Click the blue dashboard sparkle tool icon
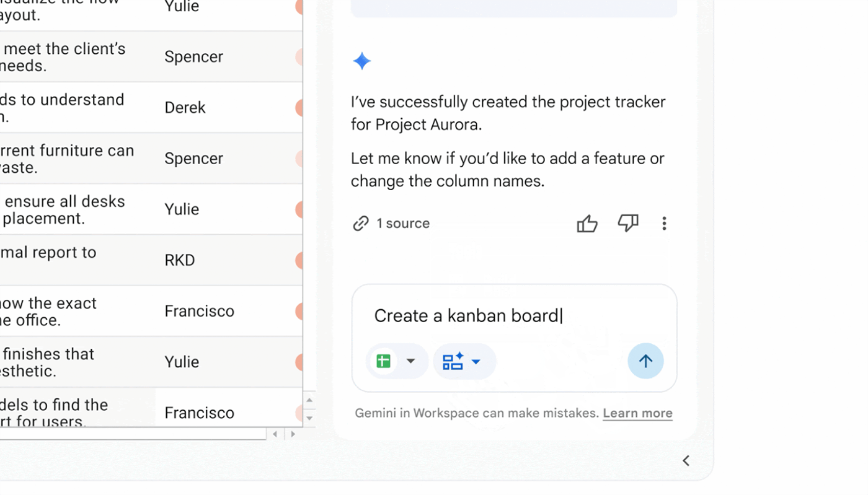868x495 pixels. (453, 361)
